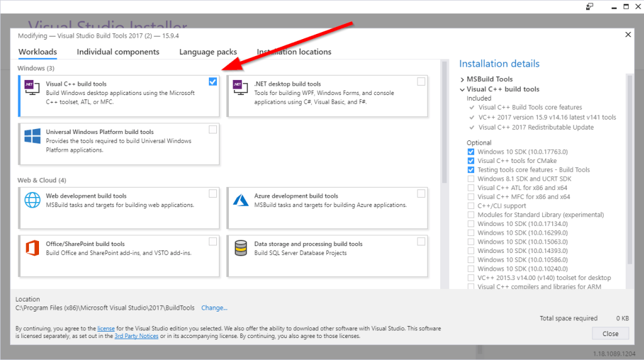Click the Installation details heading
644x360 pixels.
(499, 64)
